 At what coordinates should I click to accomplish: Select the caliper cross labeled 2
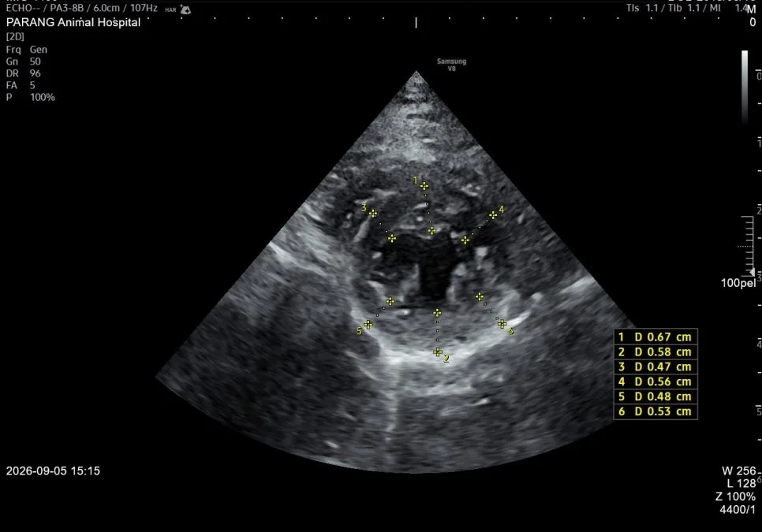pos(437,352)
